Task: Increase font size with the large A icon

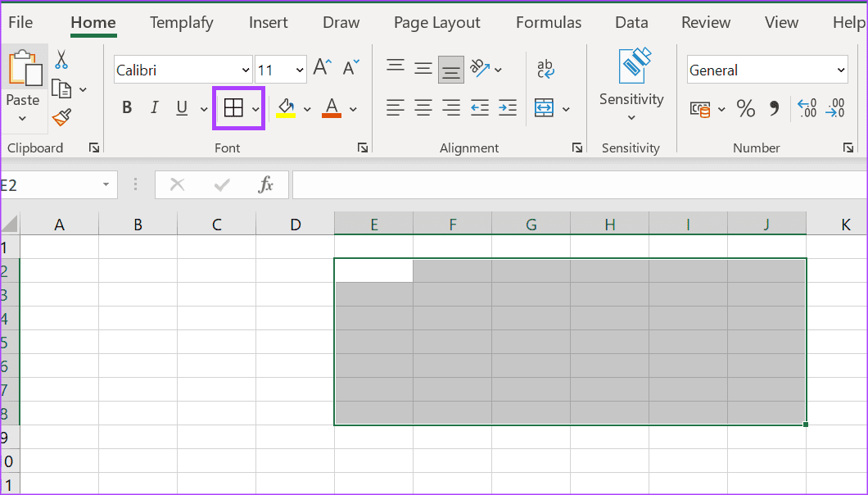Action: click(x=322, y=68)
